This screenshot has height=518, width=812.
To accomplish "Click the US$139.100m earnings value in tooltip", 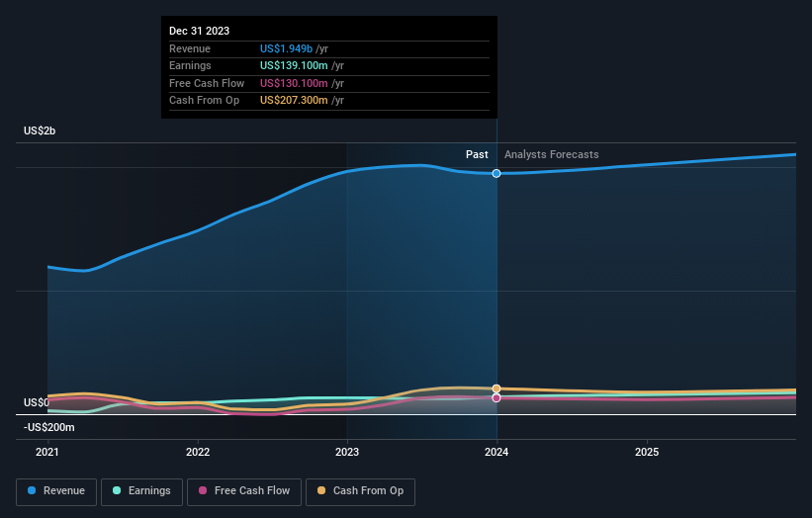I will click(294, 65).
